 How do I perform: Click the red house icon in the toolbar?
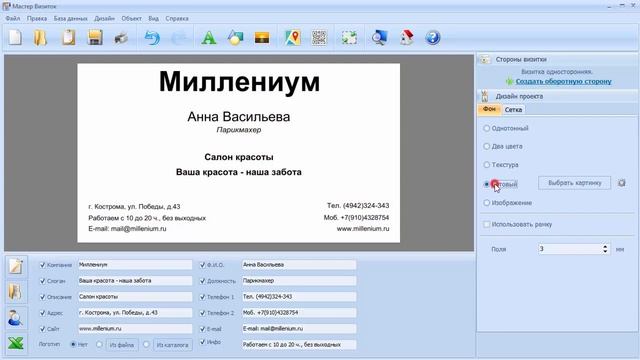(407, 38)
